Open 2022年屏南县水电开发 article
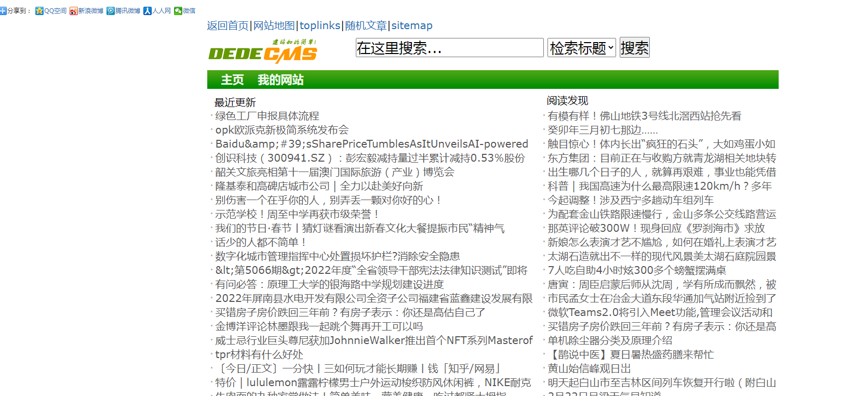Screen dimensions: 868x396 (x=374, y=298)
